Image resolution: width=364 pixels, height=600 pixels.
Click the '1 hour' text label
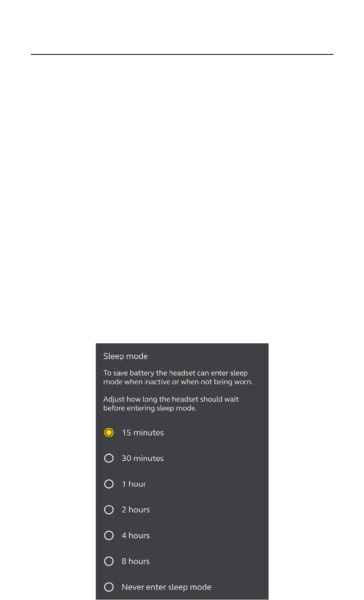pos(134,484)
